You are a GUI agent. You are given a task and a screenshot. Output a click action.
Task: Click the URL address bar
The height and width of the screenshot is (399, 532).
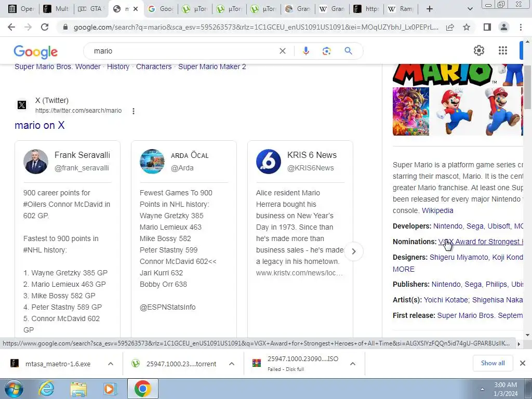(x=256, y=27)
